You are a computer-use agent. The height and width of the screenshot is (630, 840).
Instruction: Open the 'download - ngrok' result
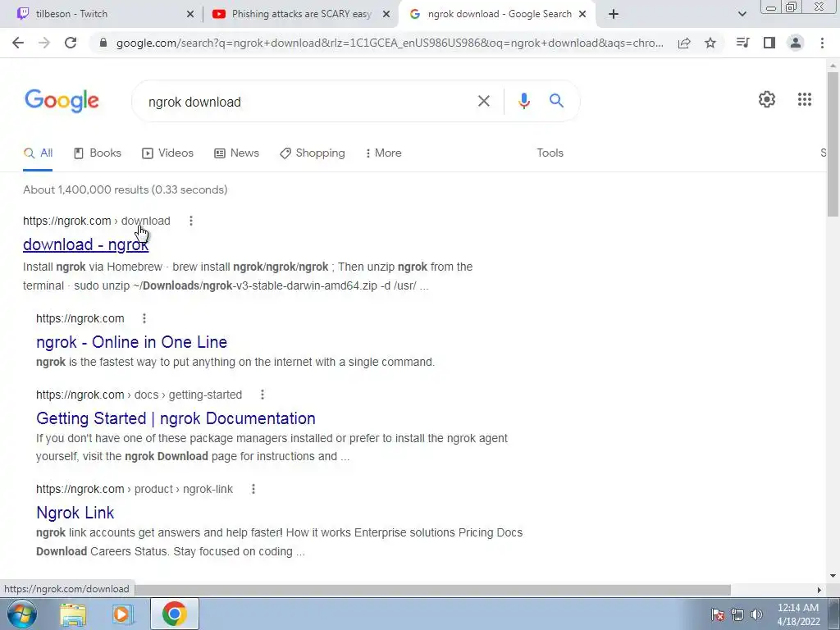click(x=85, y=244)
